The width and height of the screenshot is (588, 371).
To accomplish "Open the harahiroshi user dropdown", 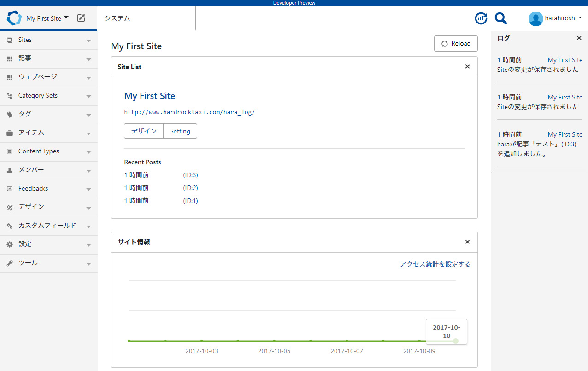I will (563, 18).
